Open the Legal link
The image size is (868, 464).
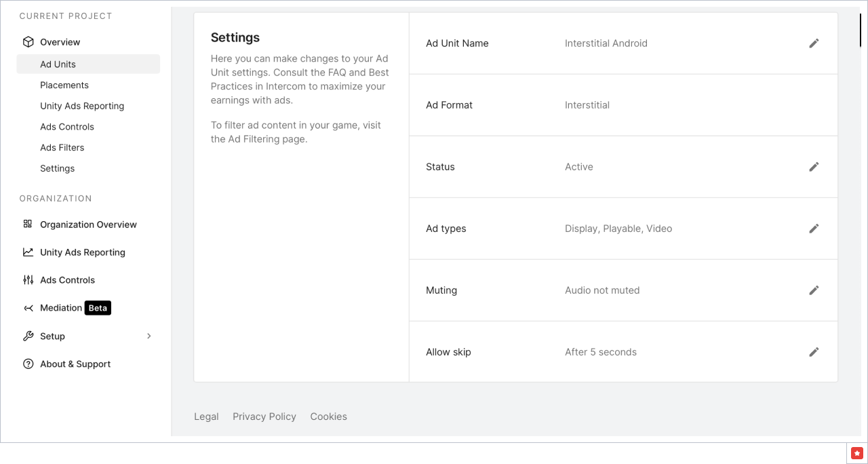coord(206,417)
